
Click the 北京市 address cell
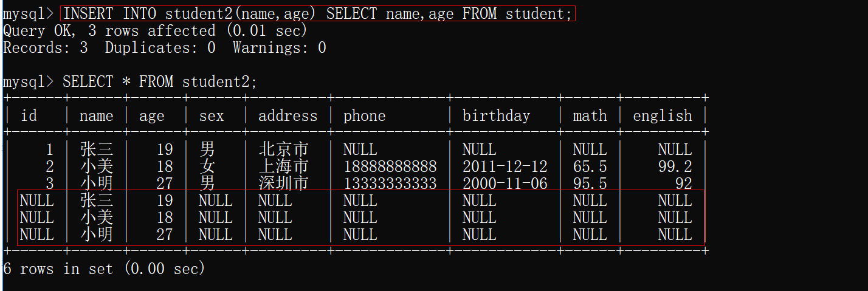283,149
